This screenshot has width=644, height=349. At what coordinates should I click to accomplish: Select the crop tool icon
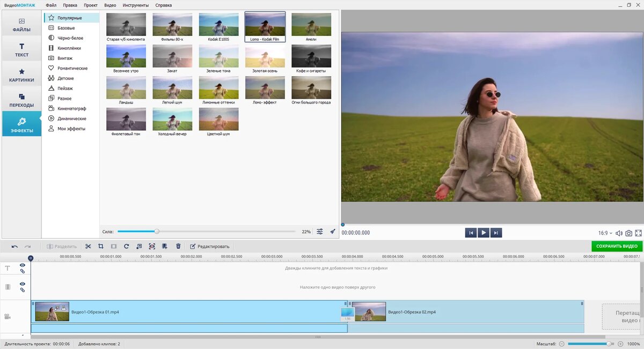[x=100, y=247]
